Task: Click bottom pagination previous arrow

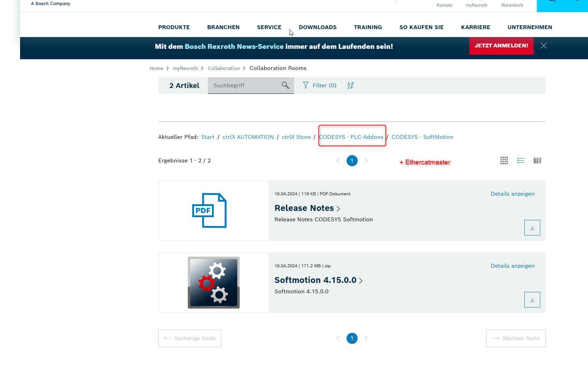Action: 338,338
